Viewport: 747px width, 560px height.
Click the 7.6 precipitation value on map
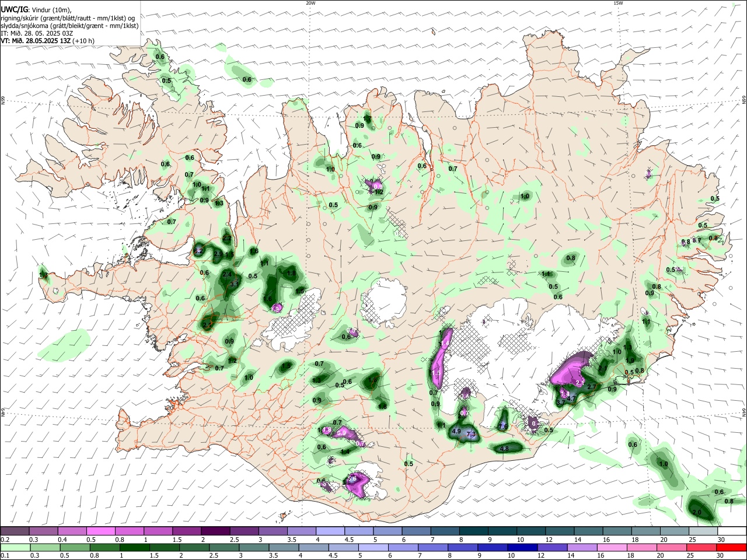(503, 426)
